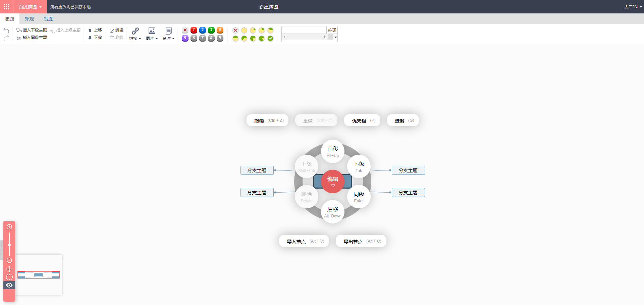This screenshot has width=644, height=305.
Task: Open the apps grid icon
Action: (6, 7)
